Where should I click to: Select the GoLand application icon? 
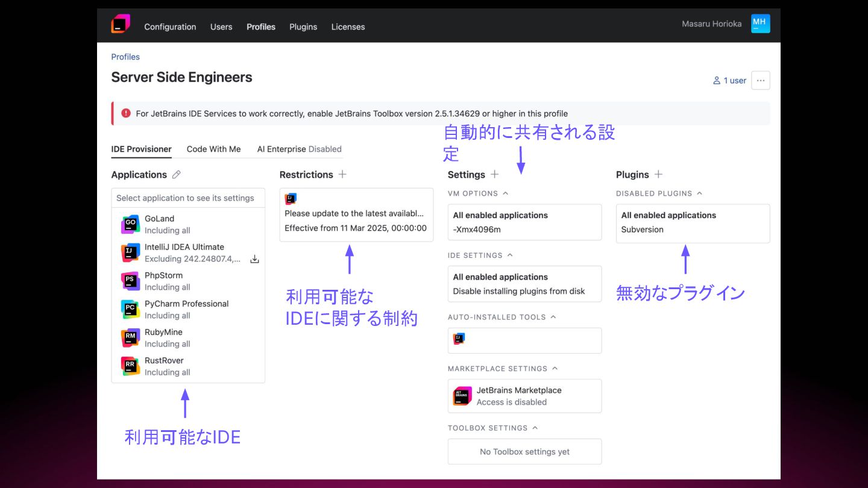[x=130, y=224]
